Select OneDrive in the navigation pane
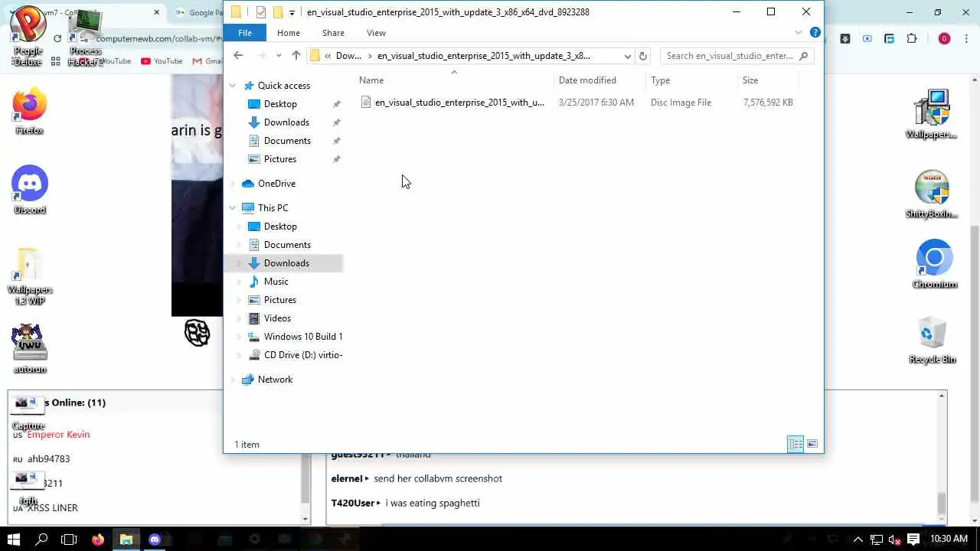The width and height of the screenshot is (980, 551). (x=276, y=184)
